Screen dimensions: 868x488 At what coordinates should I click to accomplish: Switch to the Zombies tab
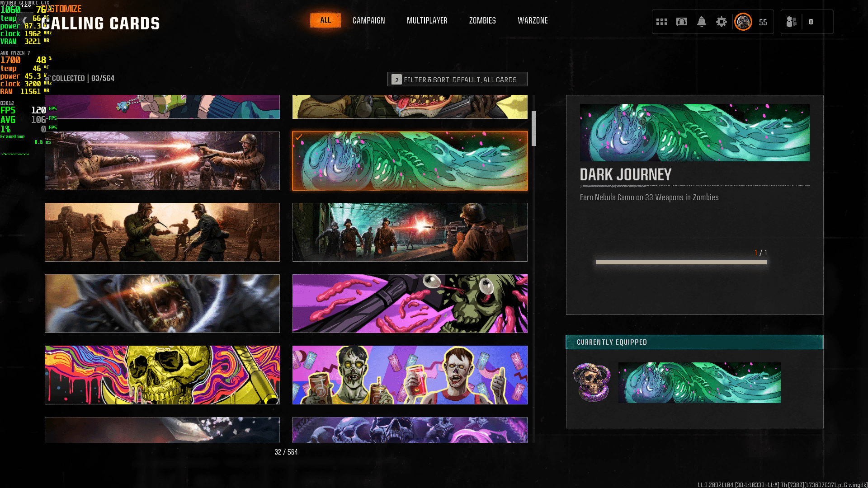tap(482, 20)
